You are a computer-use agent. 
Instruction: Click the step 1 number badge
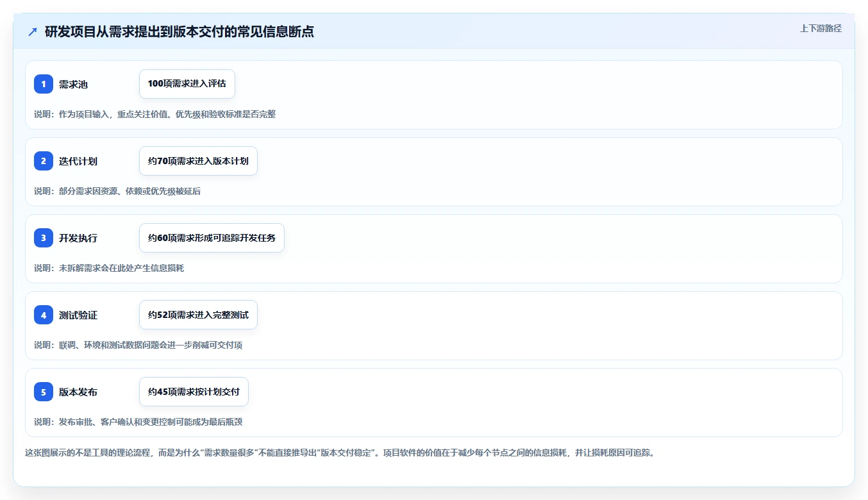click(44, 84)
